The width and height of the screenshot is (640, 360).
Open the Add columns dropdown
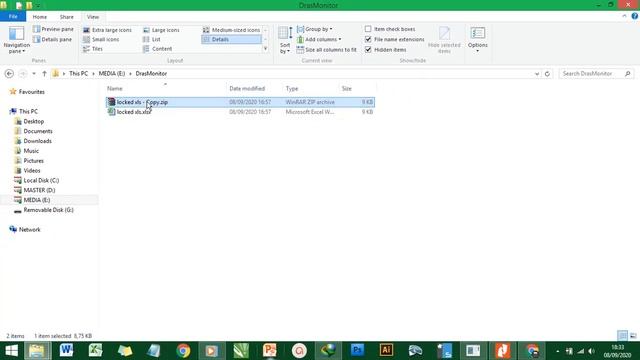click(x=319, y=40)
